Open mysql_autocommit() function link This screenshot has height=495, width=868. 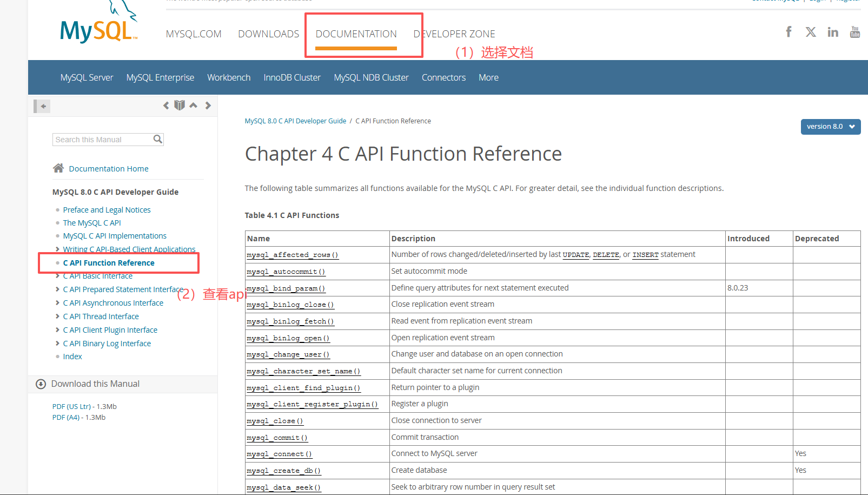[286, 272]
